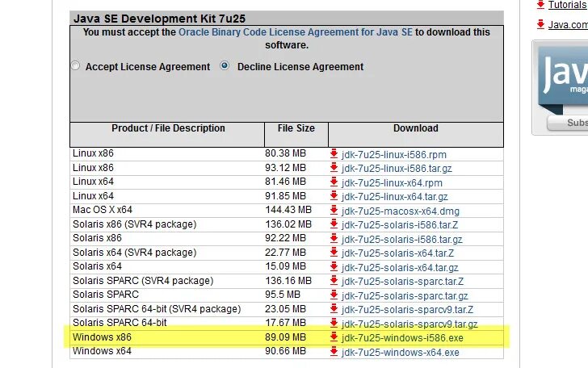Click the red download arrow for solaris-sparc.tar.Z
Image resolution: width=588 pixels, height=368 pixels.
pyautogui.click(x=334, y=281)
